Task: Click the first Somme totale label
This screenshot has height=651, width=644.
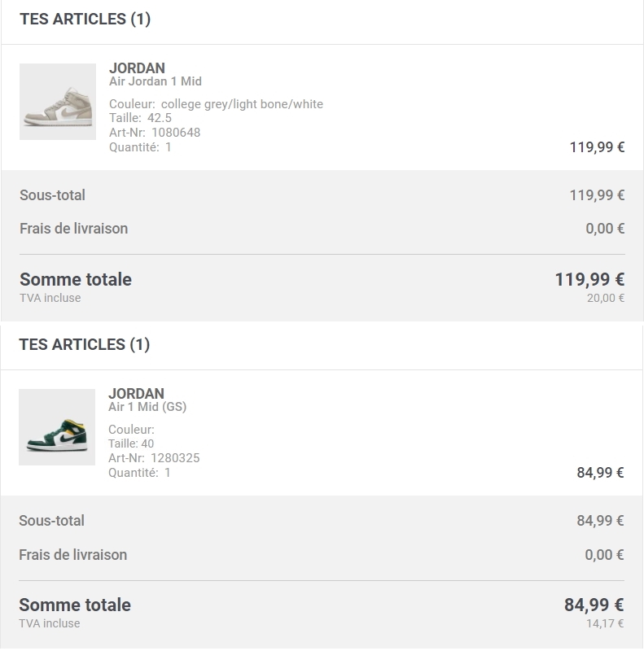Action: tap(76, 279)
